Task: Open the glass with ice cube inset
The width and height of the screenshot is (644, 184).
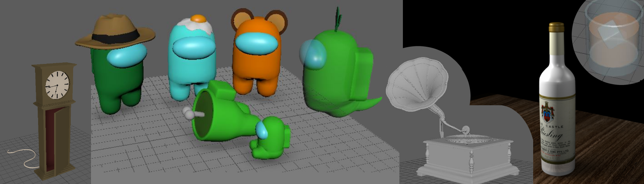Action: 607,41
